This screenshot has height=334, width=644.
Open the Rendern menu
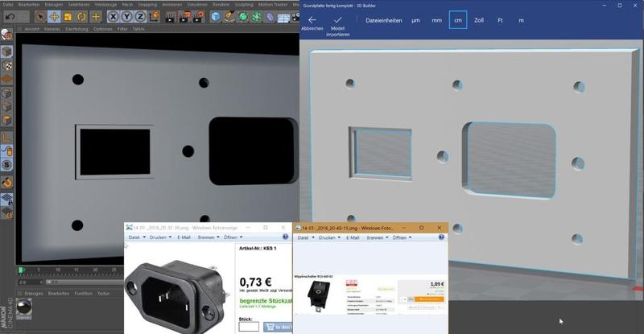(221, 5)
